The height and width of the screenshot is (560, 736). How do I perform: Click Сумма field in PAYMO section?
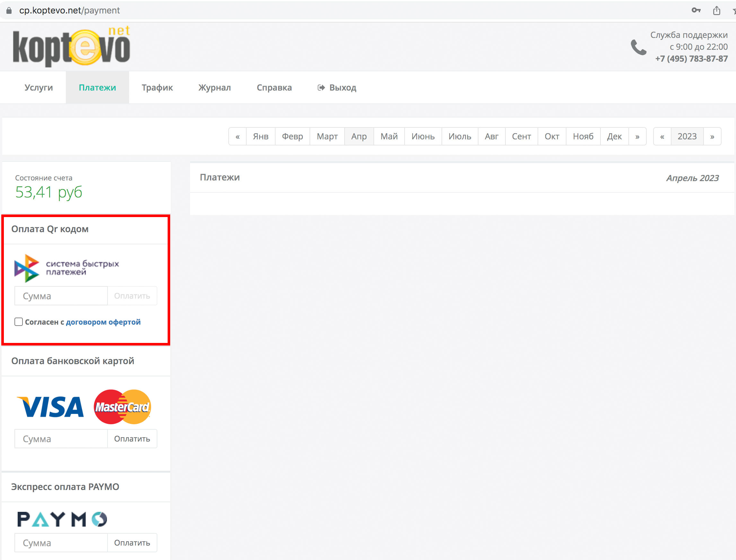(x=61, y=543)
